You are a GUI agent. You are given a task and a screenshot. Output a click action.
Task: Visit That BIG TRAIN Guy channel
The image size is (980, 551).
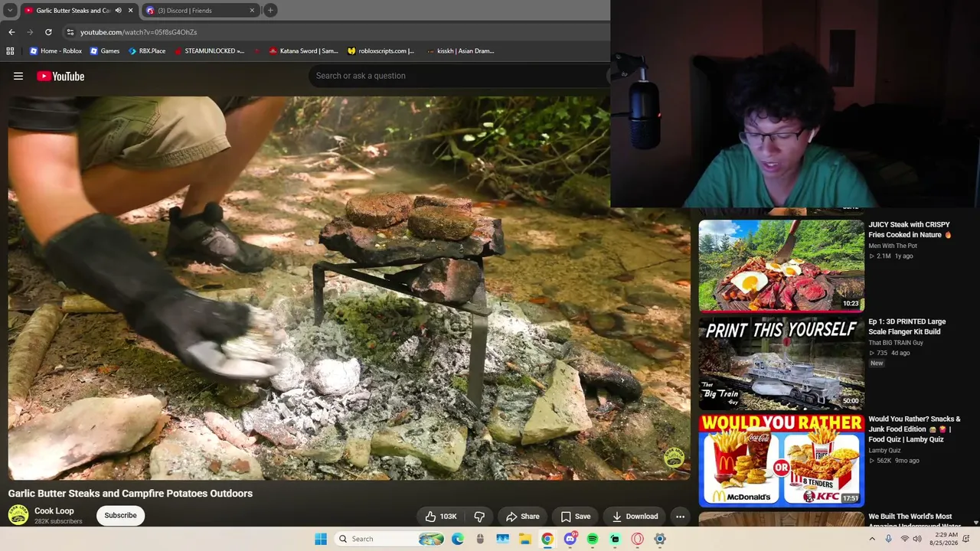pos(896,343)
